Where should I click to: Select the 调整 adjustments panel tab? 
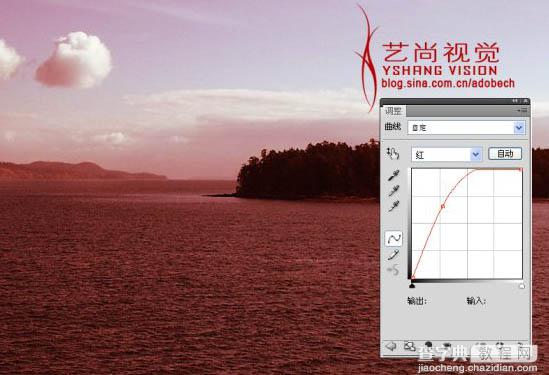point(393,111)
